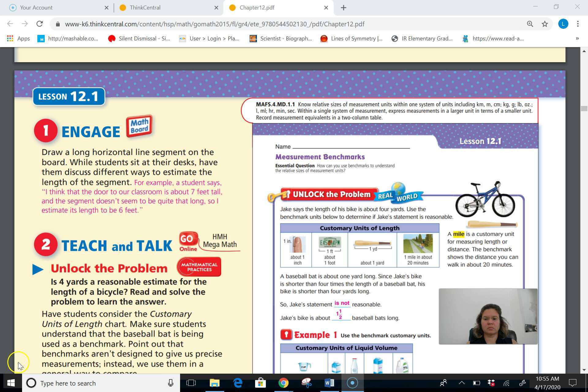Click the profile avatar labeled L
The height and width of the screenshot is (392, 588).
pyautogui.click(x=563, y=24)
